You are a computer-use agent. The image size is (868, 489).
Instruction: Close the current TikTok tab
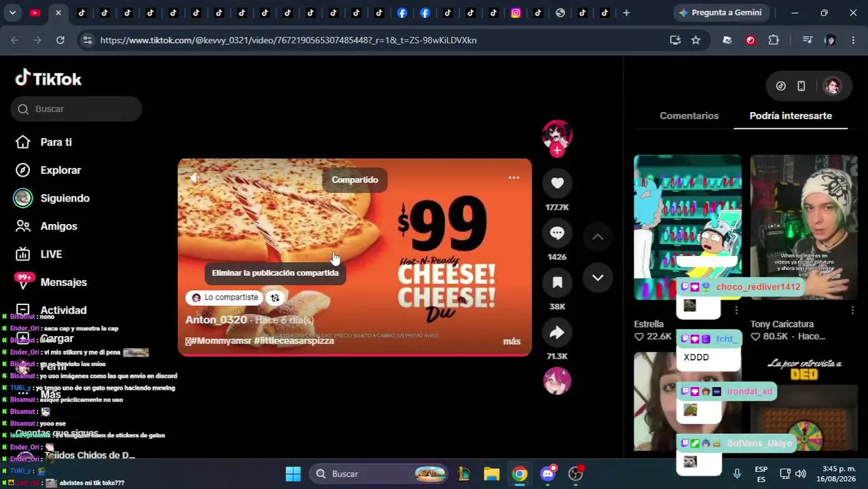click(x=58, y=12)
